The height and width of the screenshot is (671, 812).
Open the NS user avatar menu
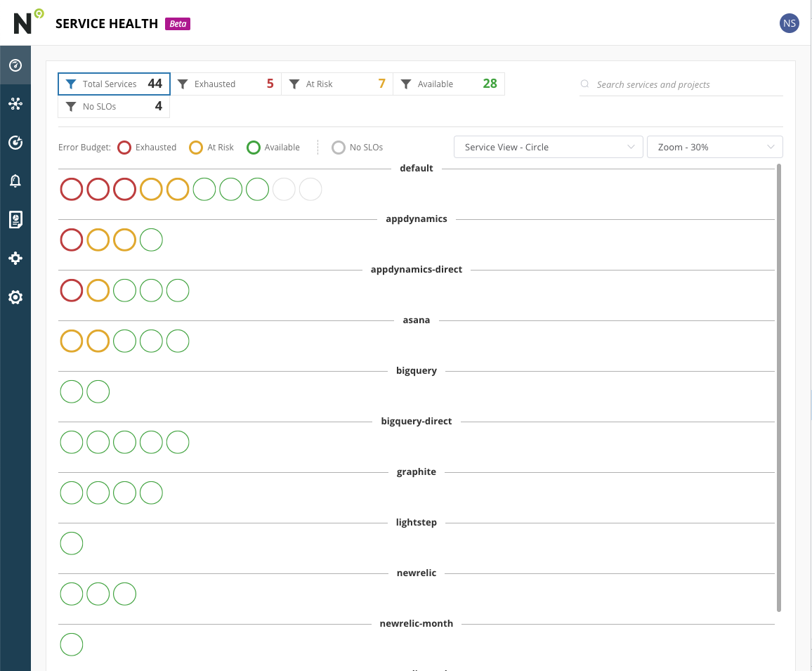(x=790, y=22)
